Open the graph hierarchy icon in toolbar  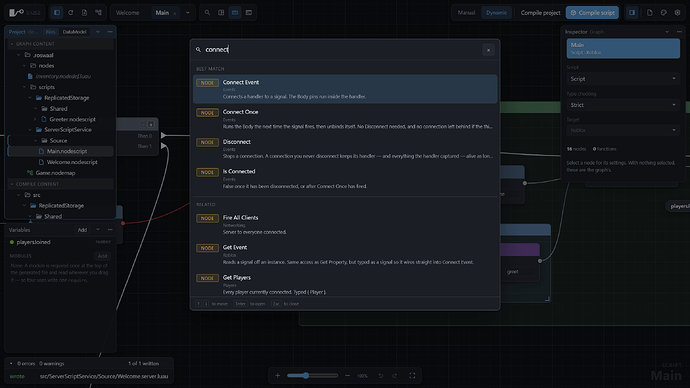tap(99, 13)
